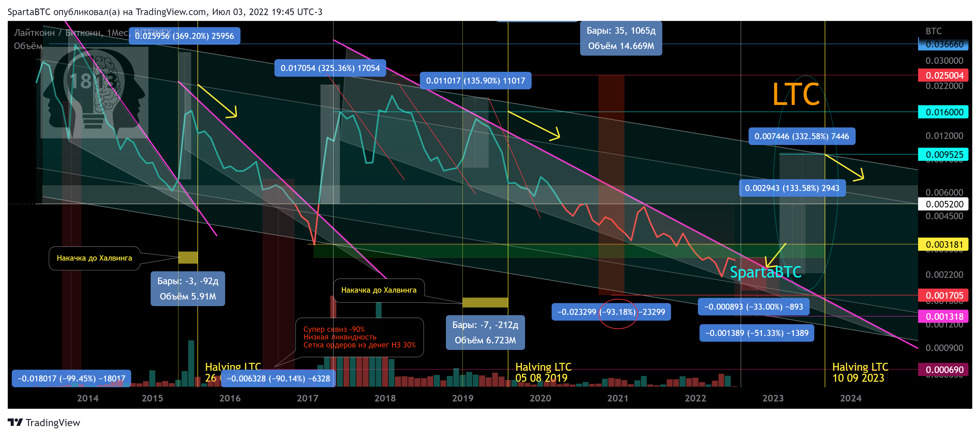Click 'Бары: -3, -92д' info box
Screen dimensions: 980x436
tap(188, 289)
